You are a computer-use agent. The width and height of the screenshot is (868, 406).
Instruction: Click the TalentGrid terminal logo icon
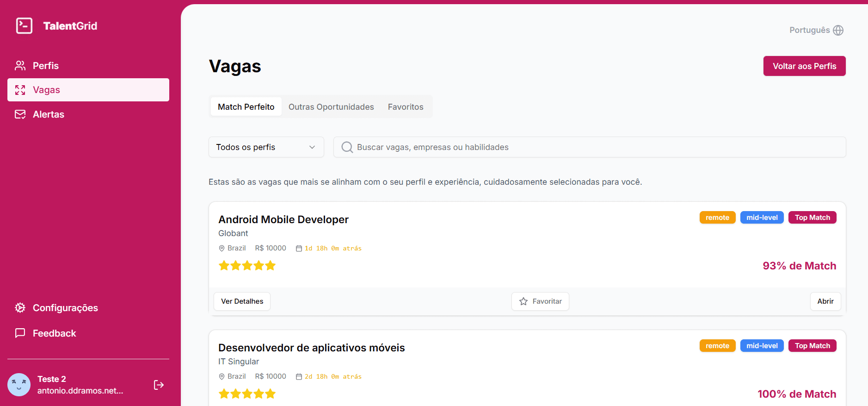point(24,26)
